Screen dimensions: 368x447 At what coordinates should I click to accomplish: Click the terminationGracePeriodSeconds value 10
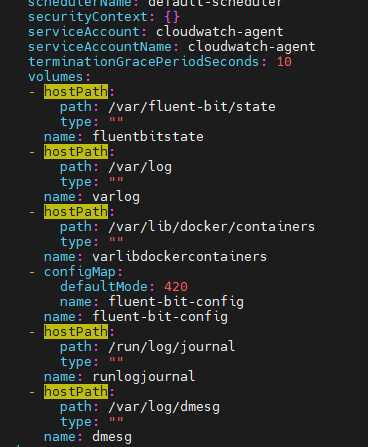[284, 62]
